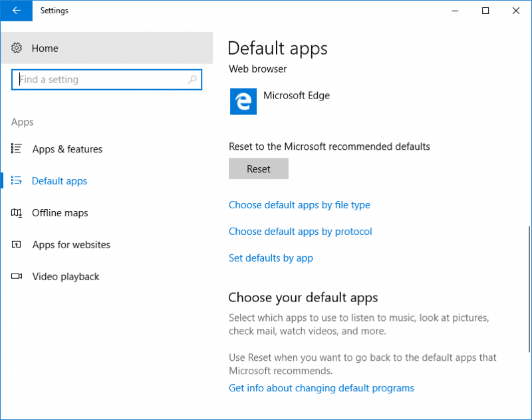Click the vertical scrollbar on the right
Viewport: 532px width, 420px height.
tap(529, 289)
